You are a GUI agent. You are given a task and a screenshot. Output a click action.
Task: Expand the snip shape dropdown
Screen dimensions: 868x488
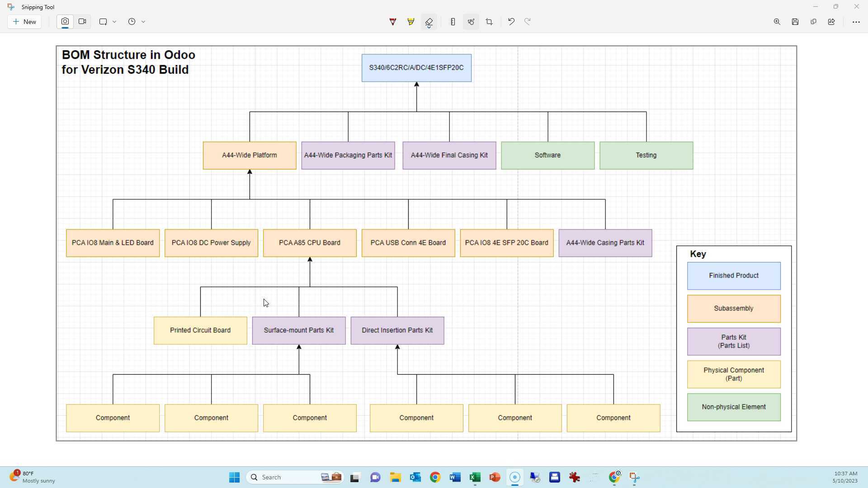[114, 21]
